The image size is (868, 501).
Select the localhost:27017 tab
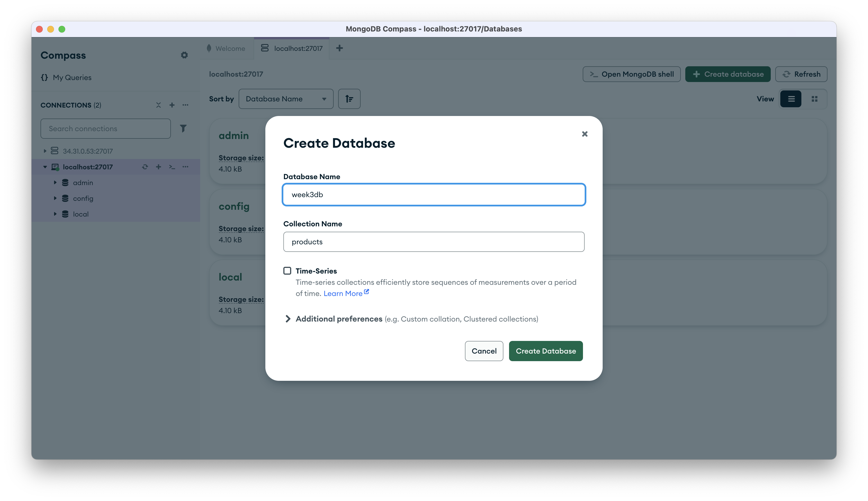point(291,49)
